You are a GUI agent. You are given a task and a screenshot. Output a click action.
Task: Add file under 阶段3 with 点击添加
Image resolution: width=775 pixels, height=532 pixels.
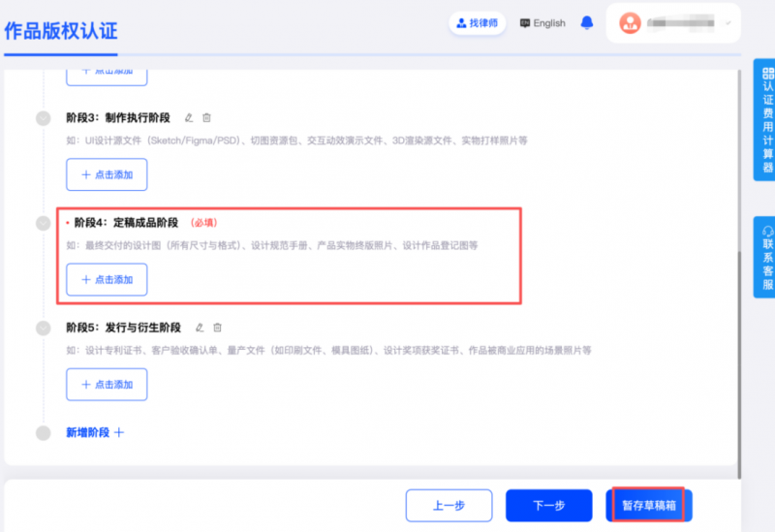click(107, 174)
